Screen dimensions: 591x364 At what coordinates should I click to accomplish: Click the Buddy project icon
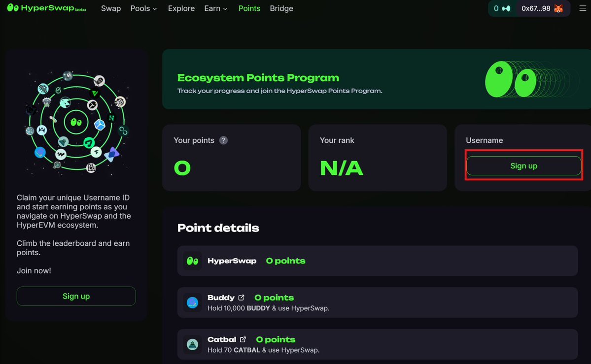pos(192,302)
